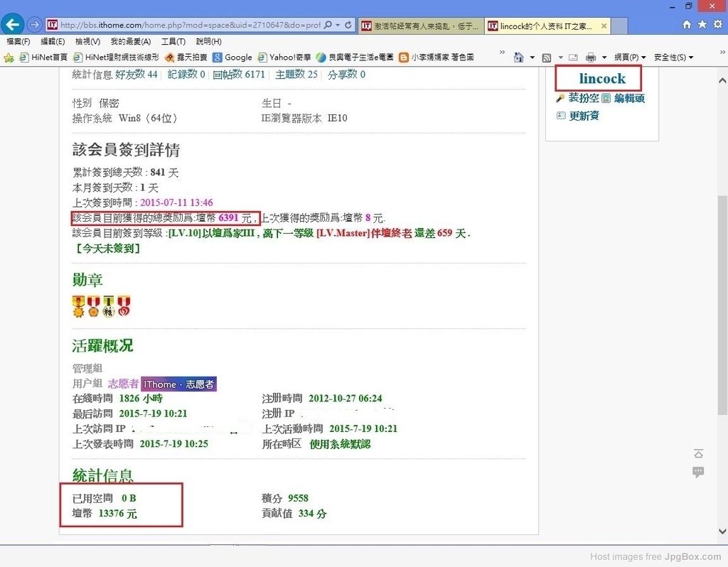The height and width of the screenshot is (567, 728).
Task: Click the 主題数 25 link
Action: (296, 75)
